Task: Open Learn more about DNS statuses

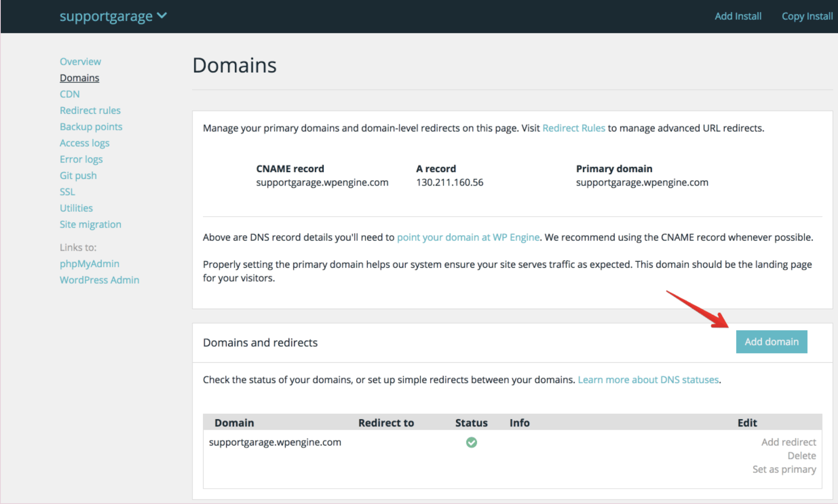Action: (x=648, y=380)
